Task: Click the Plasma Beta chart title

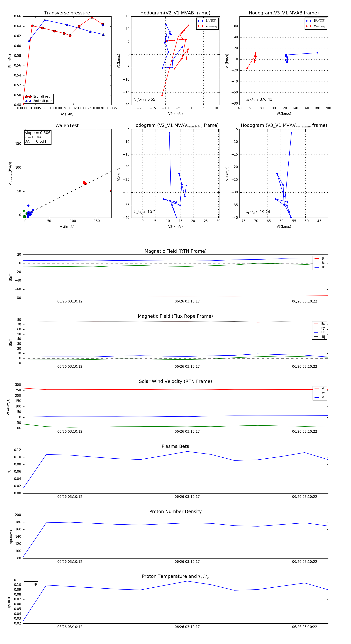Action: tap(175, 446)
